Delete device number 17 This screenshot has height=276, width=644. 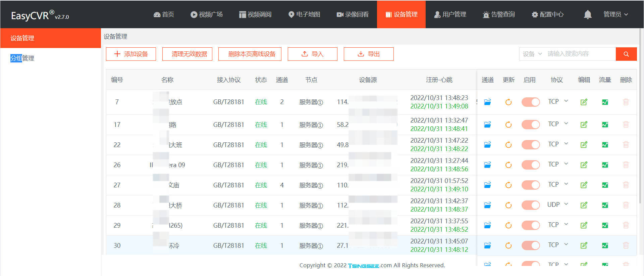[626, 125]
